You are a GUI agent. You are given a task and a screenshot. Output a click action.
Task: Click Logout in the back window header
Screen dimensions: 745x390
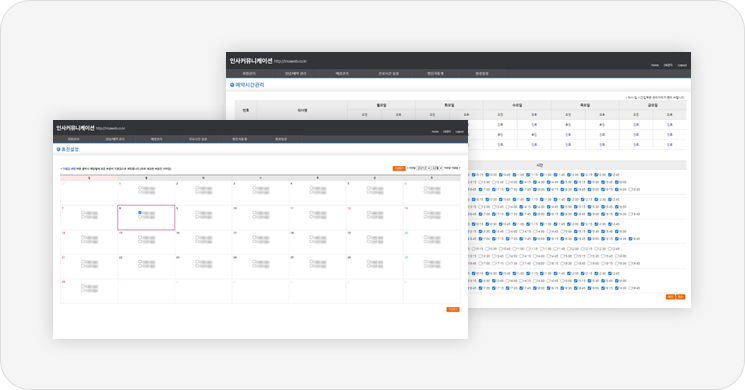682,65
